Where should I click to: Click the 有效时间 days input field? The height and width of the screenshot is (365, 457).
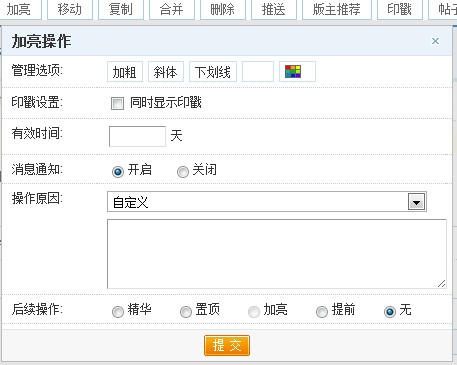[137, 136]
